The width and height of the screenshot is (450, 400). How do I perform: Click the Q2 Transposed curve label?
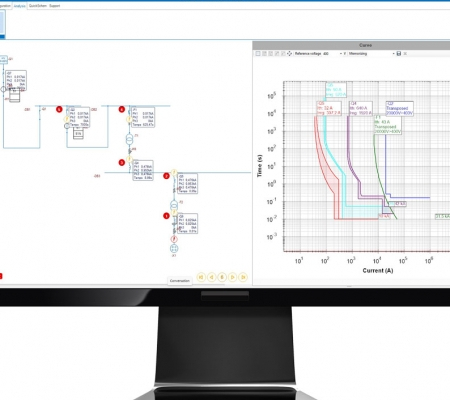pyautogui.click(x=400, y=108)
